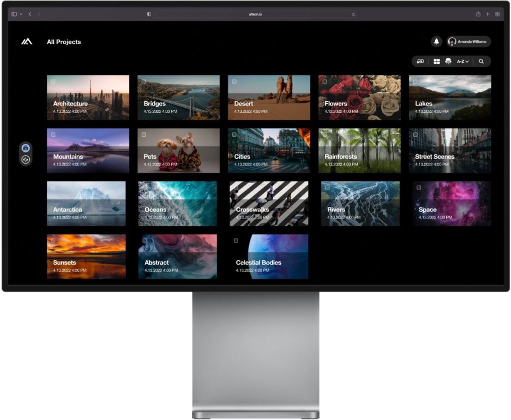Open the A-Z sort dropdown
The image size is (511, 420).
463,61
